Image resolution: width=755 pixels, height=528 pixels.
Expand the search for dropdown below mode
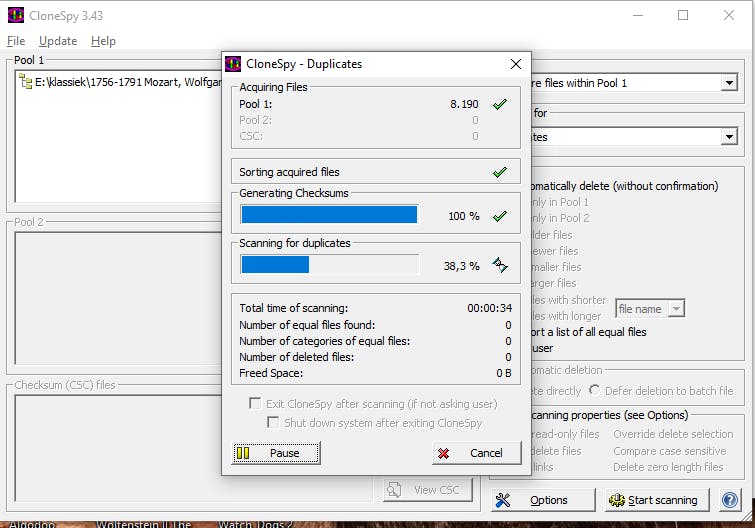729,137
